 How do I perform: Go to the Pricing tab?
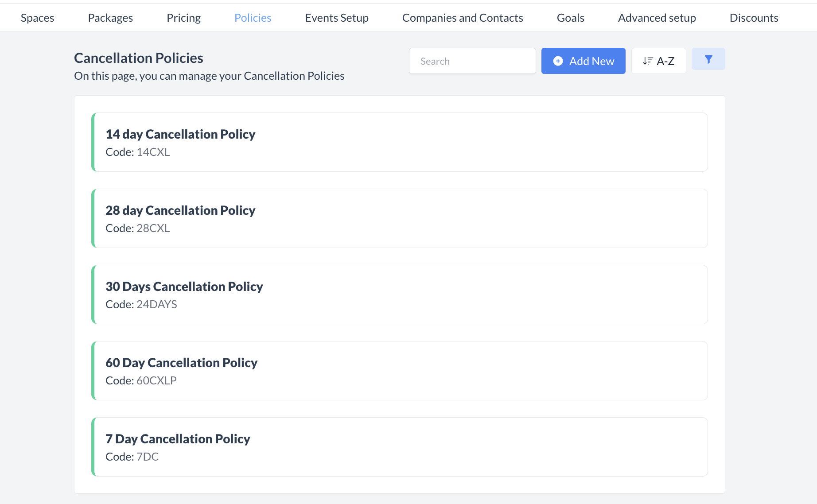(x=183, y=18)
